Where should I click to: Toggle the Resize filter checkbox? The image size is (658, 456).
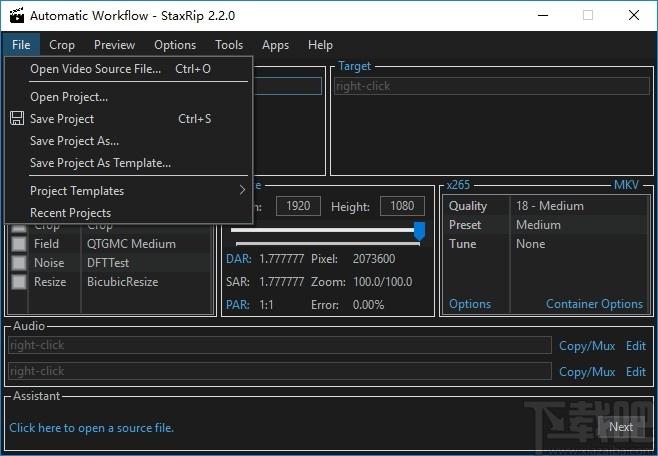[18, 281]
